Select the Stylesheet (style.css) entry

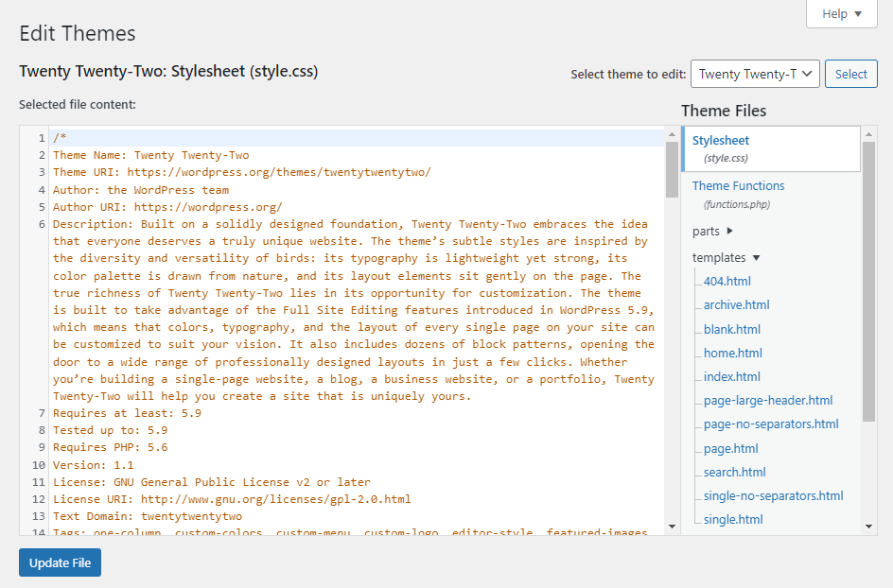pyautogui.click(x=721, y=140)
